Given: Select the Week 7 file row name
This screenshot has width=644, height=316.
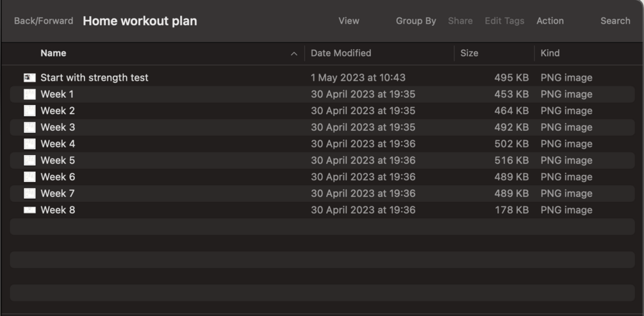Looking at the screenshot, I should coord(58,194).
